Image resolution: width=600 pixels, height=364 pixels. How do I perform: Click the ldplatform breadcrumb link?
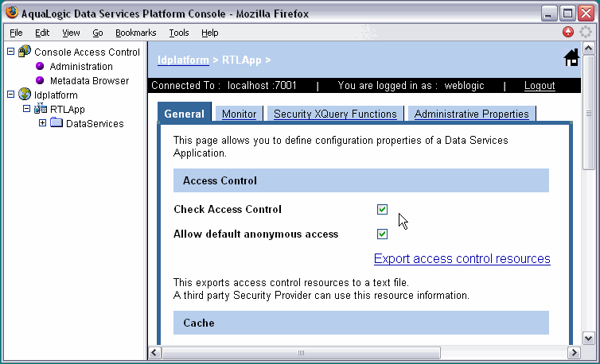(x=183, y=60)
